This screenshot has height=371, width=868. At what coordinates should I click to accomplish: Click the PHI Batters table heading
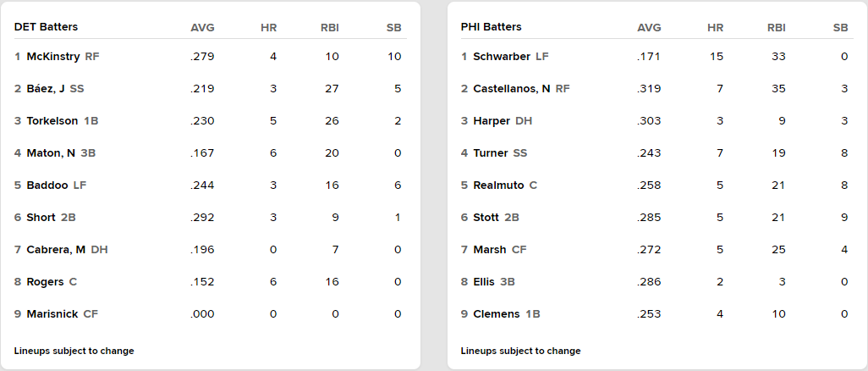492,27
